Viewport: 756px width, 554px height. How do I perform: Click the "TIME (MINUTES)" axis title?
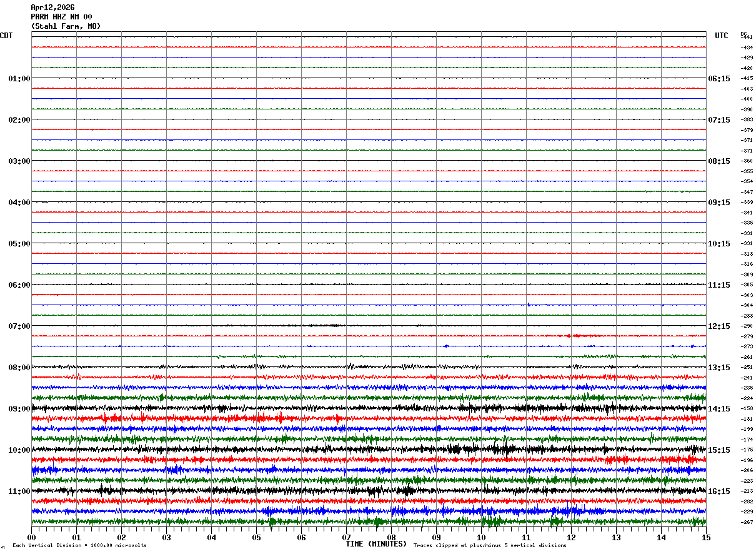pos(376,544)
